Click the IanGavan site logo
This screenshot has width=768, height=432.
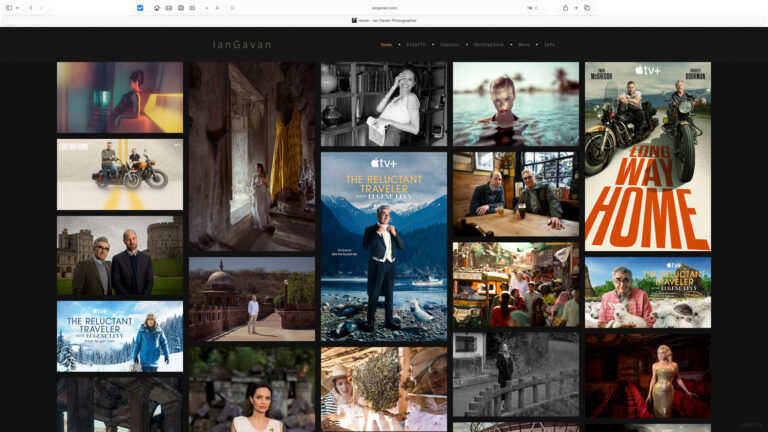242,45
